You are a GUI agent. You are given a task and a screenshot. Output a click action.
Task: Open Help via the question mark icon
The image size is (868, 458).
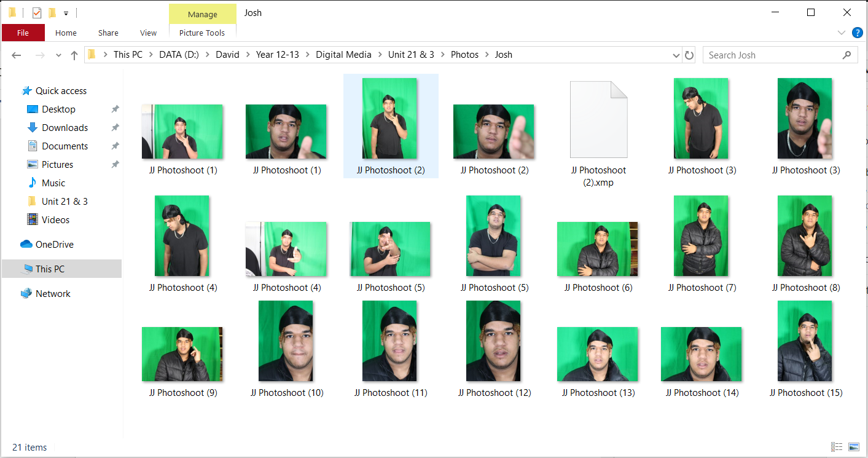tap(858, 33)
